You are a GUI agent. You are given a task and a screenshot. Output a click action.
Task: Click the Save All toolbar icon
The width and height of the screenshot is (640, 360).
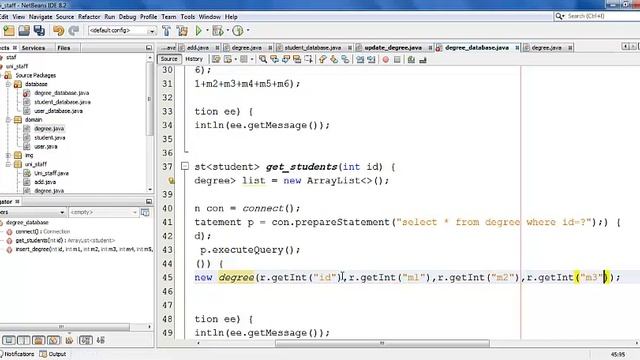pos(39,31)
